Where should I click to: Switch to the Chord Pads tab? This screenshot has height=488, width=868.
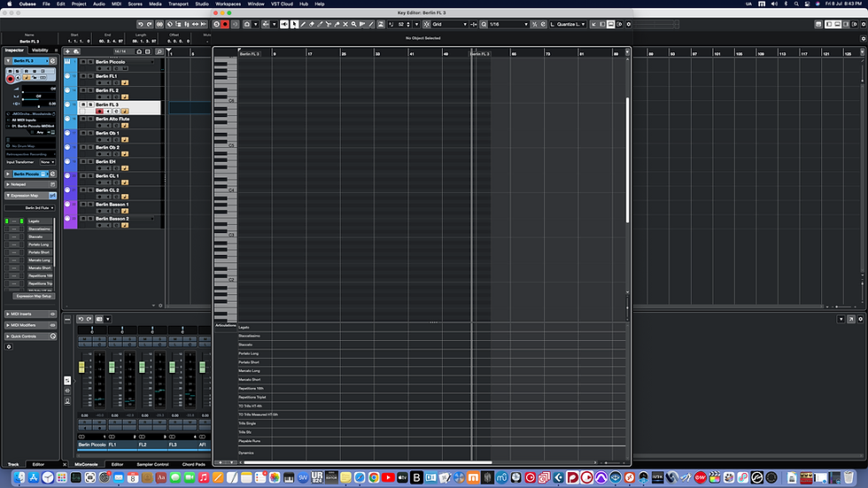tap(193, 464)
